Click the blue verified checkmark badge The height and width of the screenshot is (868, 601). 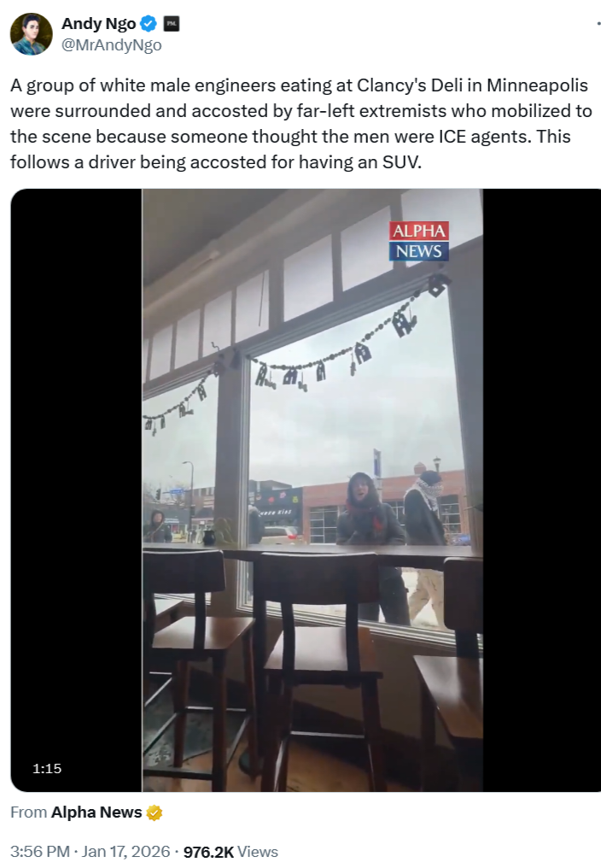149,24
